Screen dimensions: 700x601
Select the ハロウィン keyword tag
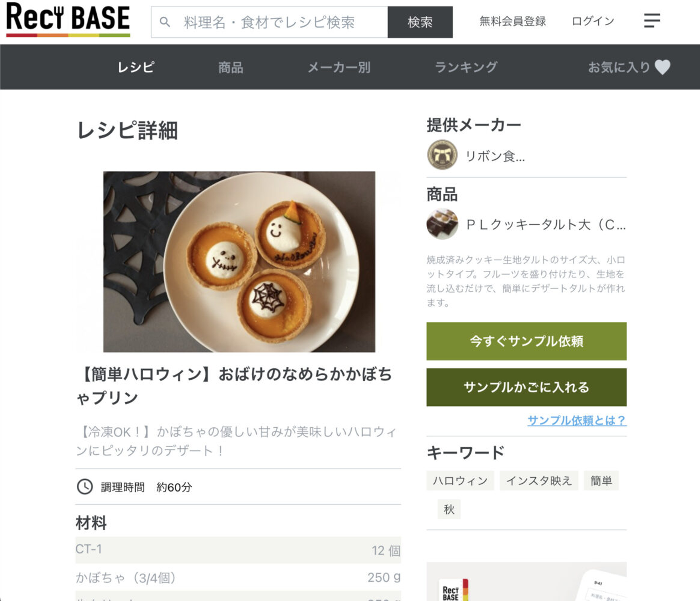click(x=460, y=481)
